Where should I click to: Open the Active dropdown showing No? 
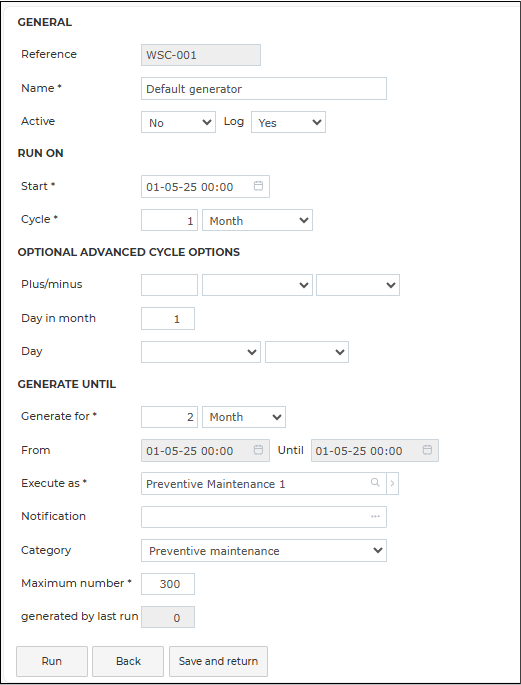click(178, 122)
